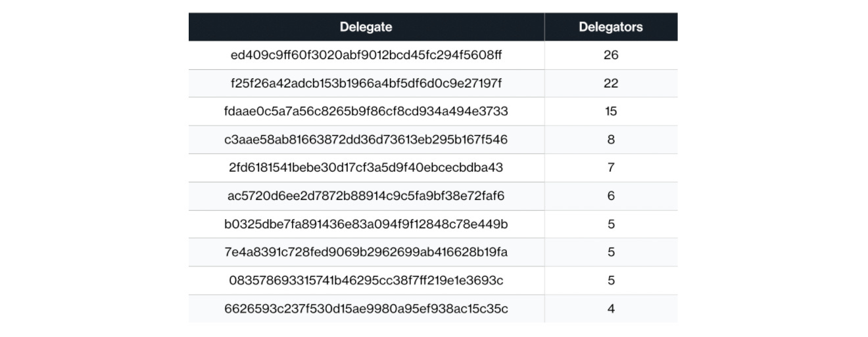Select delegate address starting with f25f26a42adc
The width and height of the screenshot is (868, 337).
(x=366, y=84)
